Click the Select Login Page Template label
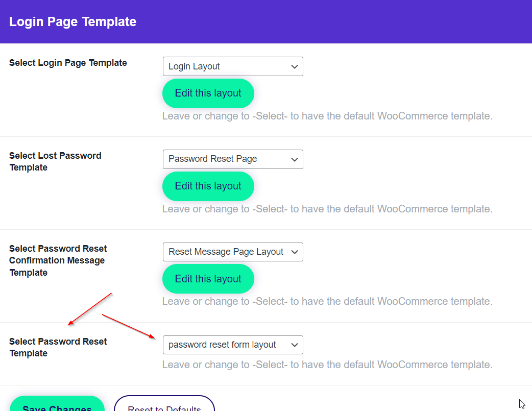 (68, 63)
